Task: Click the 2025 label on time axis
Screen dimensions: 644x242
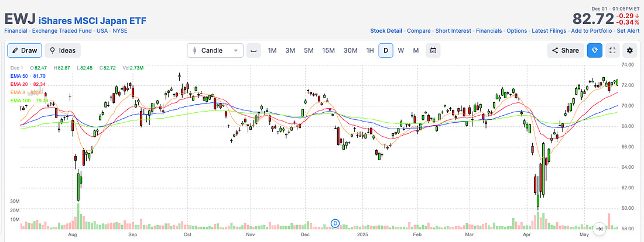Action: pos(362,234)
